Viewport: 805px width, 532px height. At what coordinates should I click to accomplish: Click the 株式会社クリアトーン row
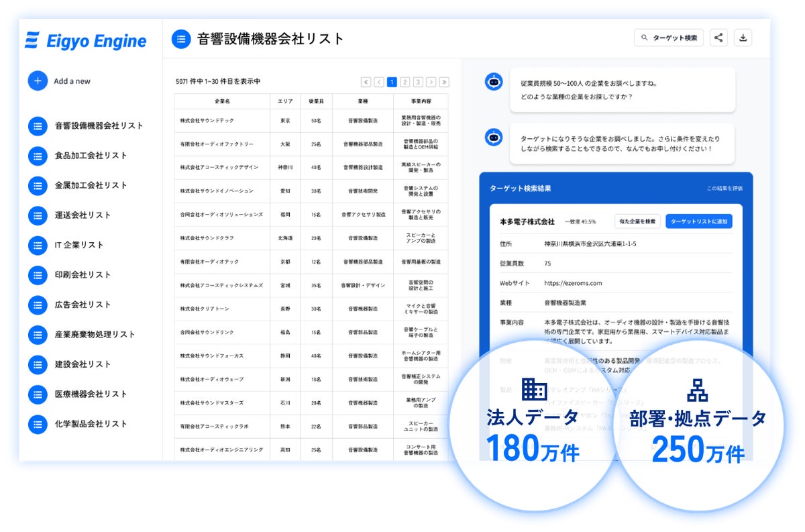pos(311,309)
